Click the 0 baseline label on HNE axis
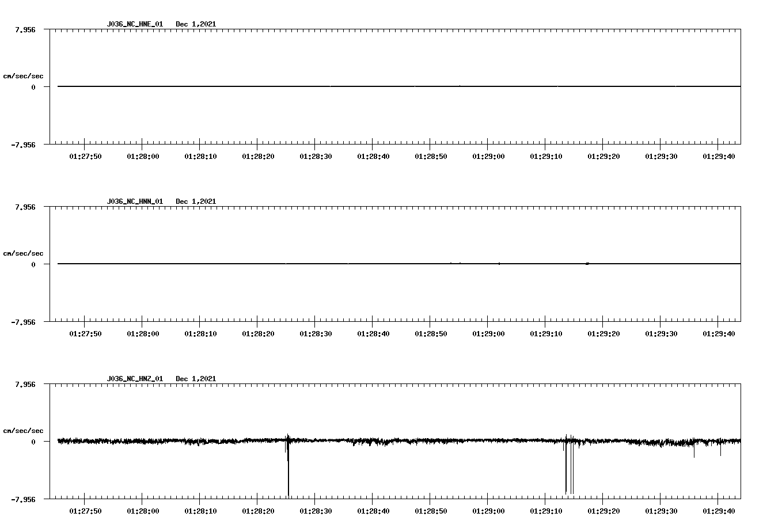The width and height of the screenshot is (782, 532). (x=33, y=87)
